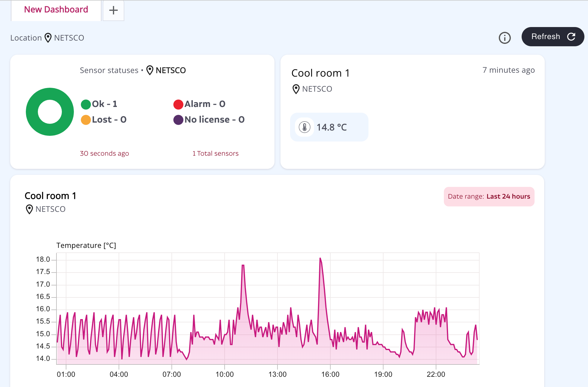The height and width of the screenshot is (387, 588).
Task: Click the pin icon in Sensor statuses header
Action: (150, 70)
